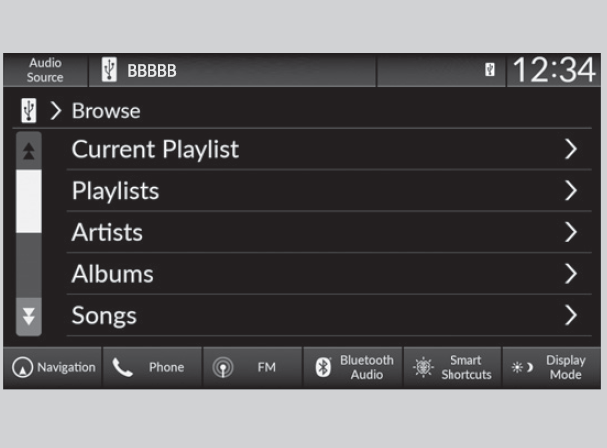Tap the USB icon next to BBBBB
Screen dimensions: 607x448
[x=109, y=71]
